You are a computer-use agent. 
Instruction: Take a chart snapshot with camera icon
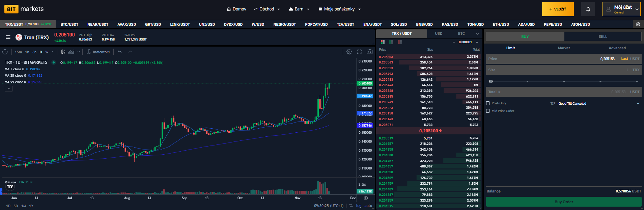click(x=370, y=52)
